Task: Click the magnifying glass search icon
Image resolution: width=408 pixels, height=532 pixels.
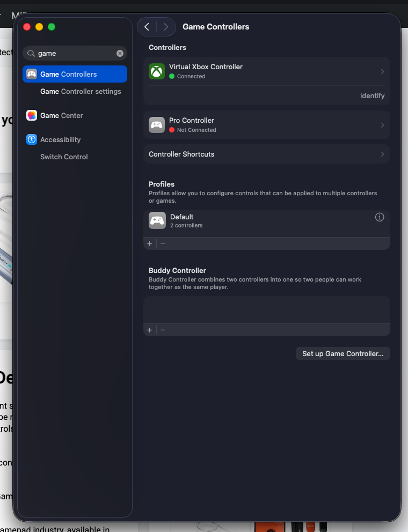Action: [x=31, y=53]
